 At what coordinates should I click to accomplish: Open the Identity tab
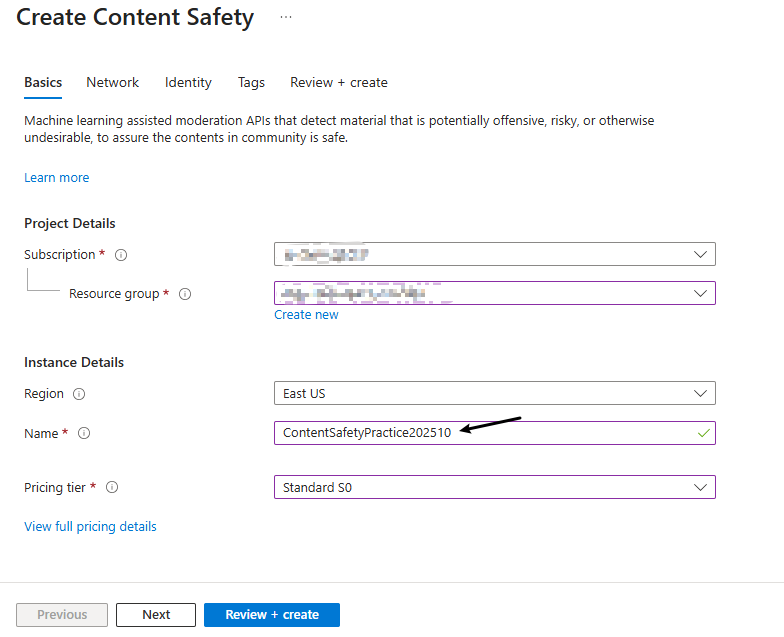pos(188,83)
